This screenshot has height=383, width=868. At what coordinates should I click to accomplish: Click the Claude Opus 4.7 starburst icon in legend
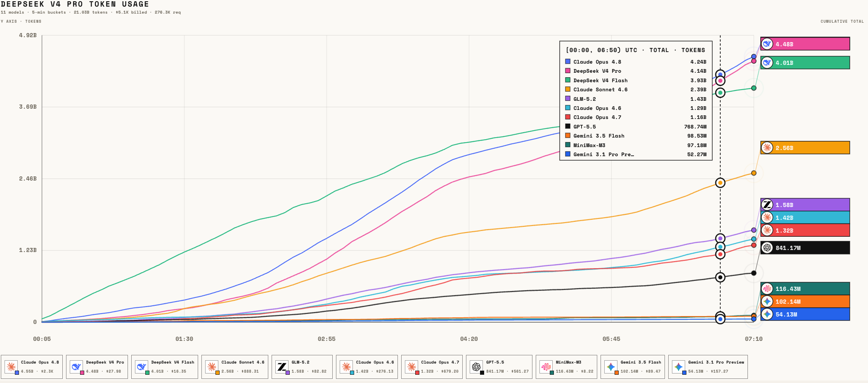coord(412,366)
